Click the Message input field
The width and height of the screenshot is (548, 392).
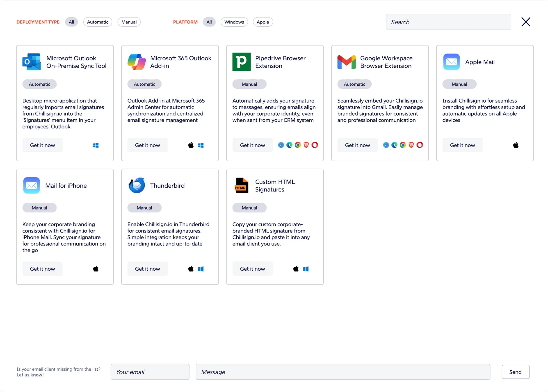tap(343, 372)
